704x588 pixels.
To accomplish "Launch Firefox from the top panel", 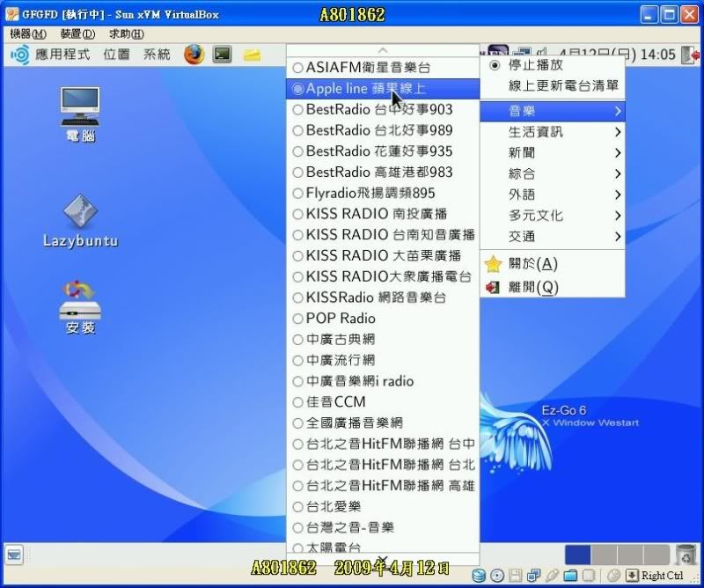I will (194, 55).
